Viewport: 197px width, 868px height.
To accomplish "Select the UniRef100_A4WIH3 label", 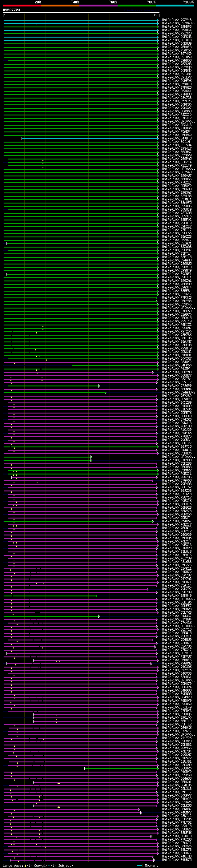I will (x=177, y=857).
